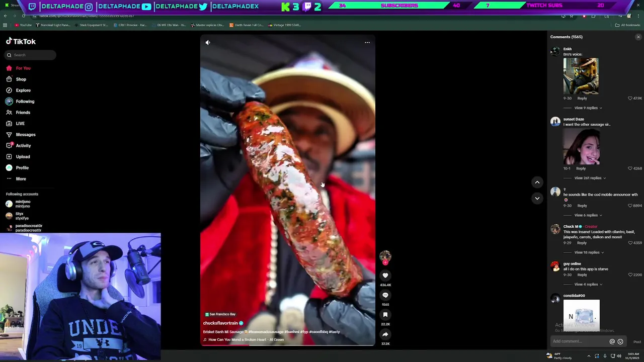This screenshot has height=362, width=644.
Task: Reply to guy online's comment
Action: [x=582, y=275]
